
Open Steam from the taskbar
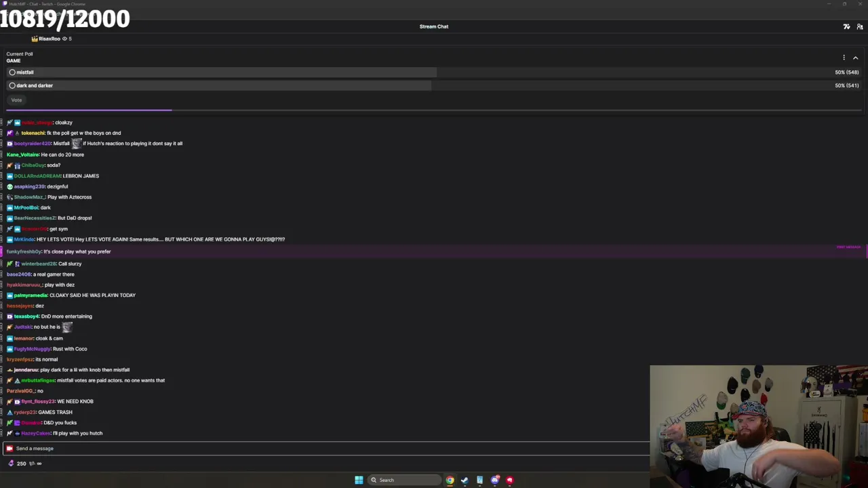point(465,480)
